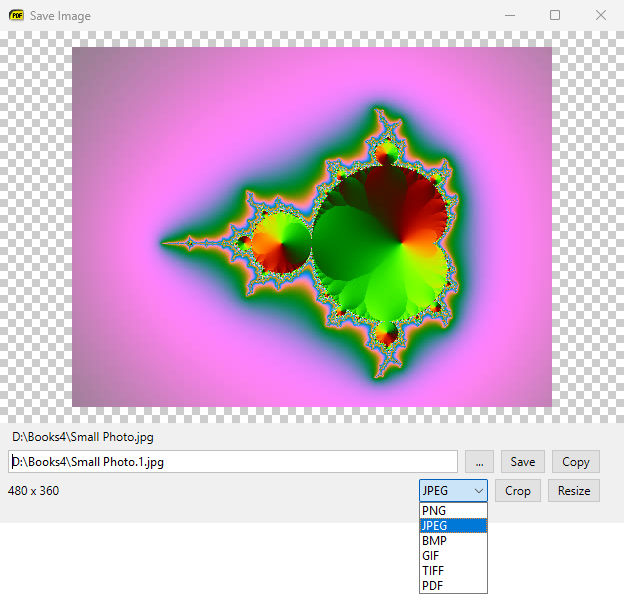Choose JPEG in the format list
Viewport: 624px width, 594px height.
click(x=453, y=526)
